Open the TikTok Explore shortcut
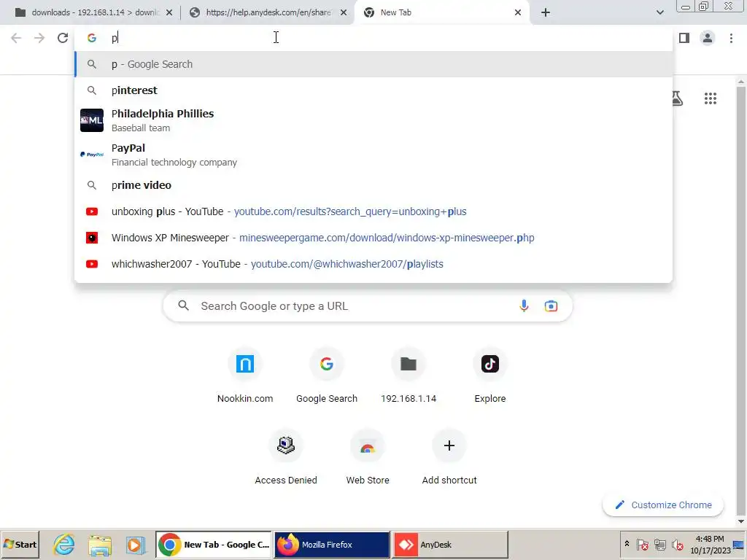Image resolution: width=747 pixels, height=560 pixels. [x=490, y=376]
